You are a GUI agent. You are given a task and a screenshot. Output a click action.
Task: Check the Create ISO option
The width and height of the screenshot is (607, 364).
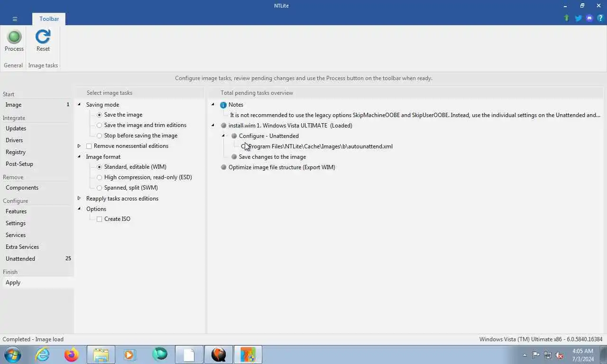[99, 219]
